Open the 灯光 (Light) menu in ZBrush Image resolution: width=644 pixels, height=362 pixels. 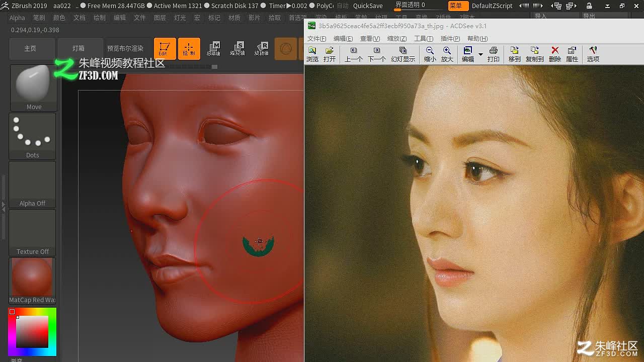180,18
